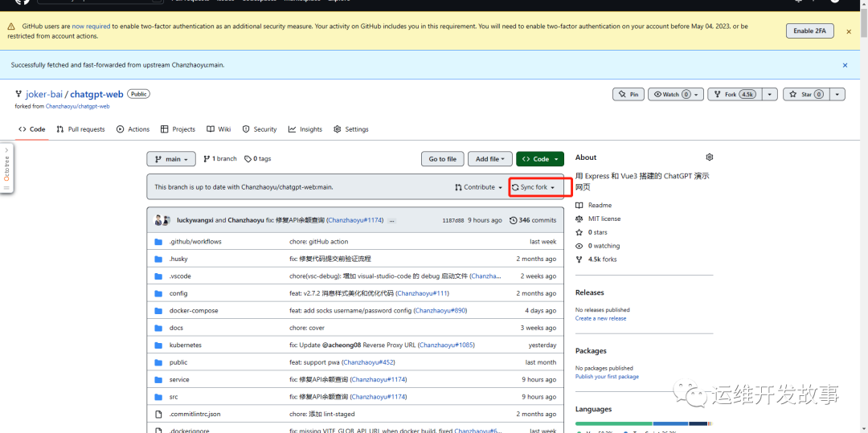
Task: Switch to the Security tab
Action: coord(260,129)
